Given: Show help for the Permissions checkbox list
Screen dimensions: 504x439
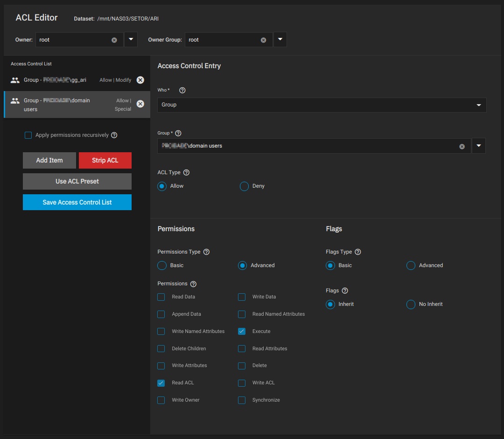Looking at the screenshot, I should 193,284.
